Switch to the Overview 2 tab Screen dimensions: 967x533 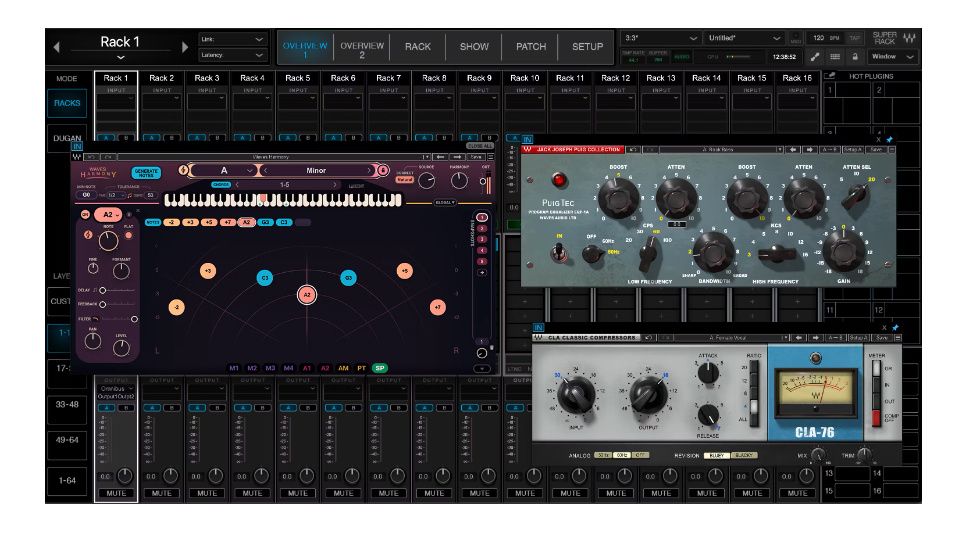pos(362,49)
